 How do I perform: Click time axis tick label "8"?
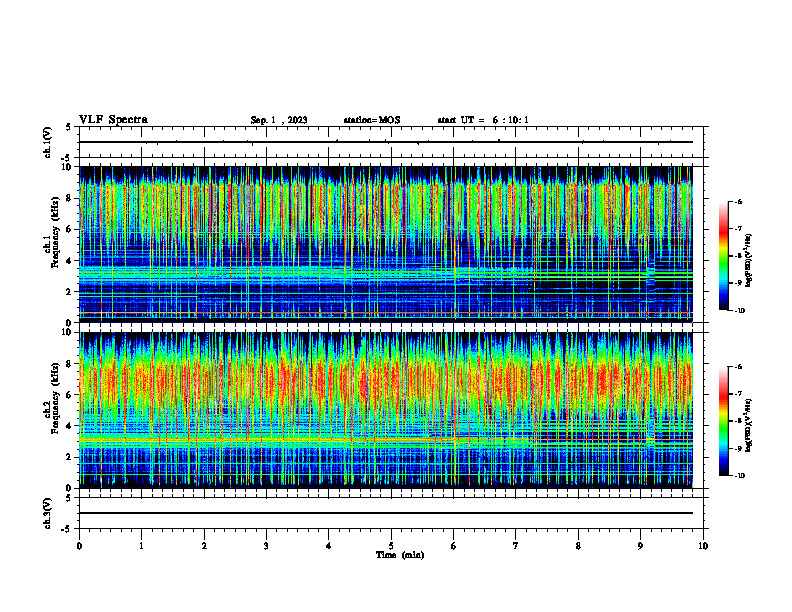[578, 546]
